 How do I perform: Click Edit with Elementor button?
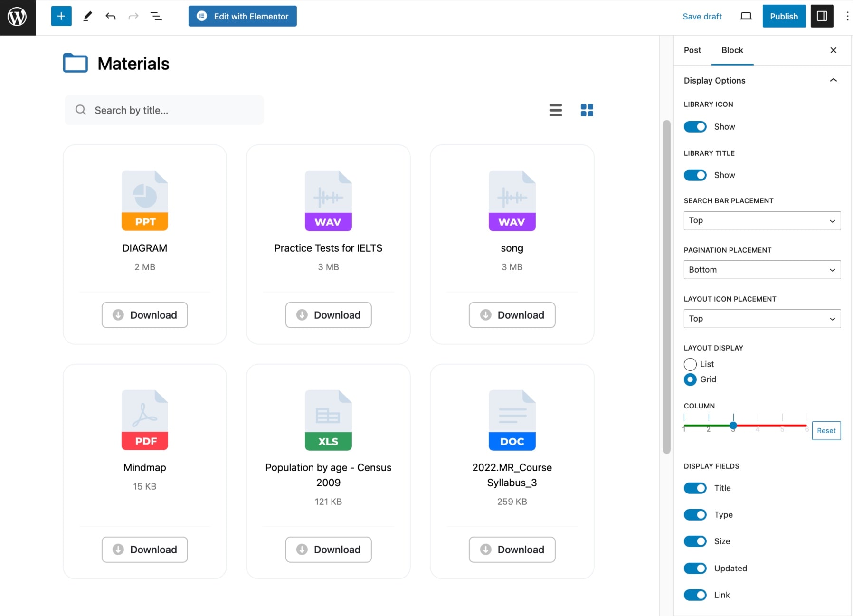[242, 16]
